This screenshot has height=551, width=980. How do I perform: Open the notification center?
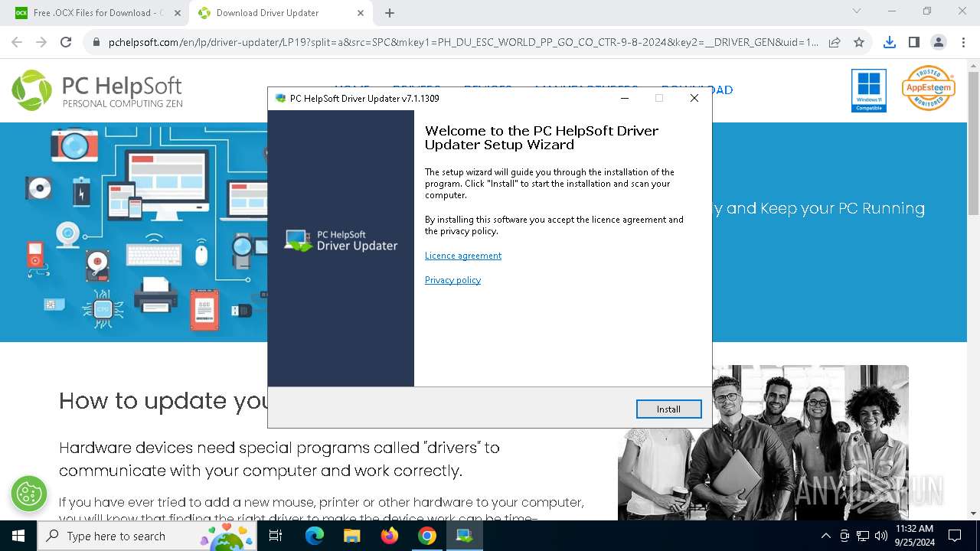coord(955,536)
